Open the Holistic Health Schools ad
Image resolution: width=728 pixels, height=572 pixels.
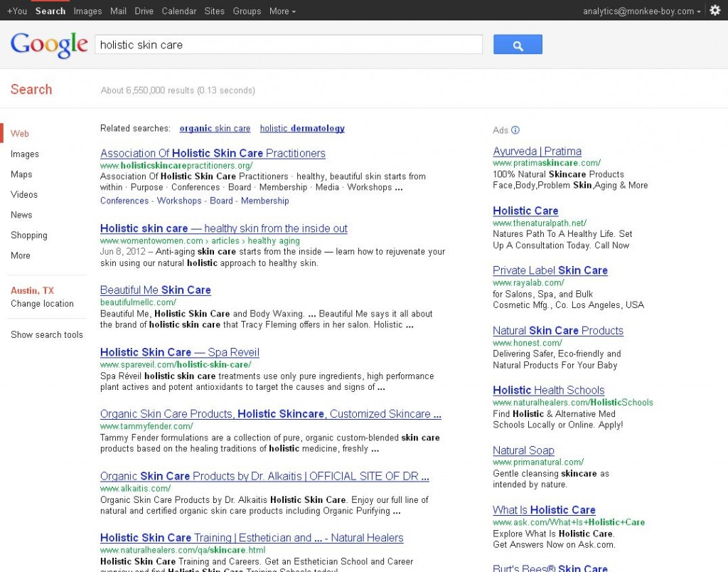pos(549,391)
